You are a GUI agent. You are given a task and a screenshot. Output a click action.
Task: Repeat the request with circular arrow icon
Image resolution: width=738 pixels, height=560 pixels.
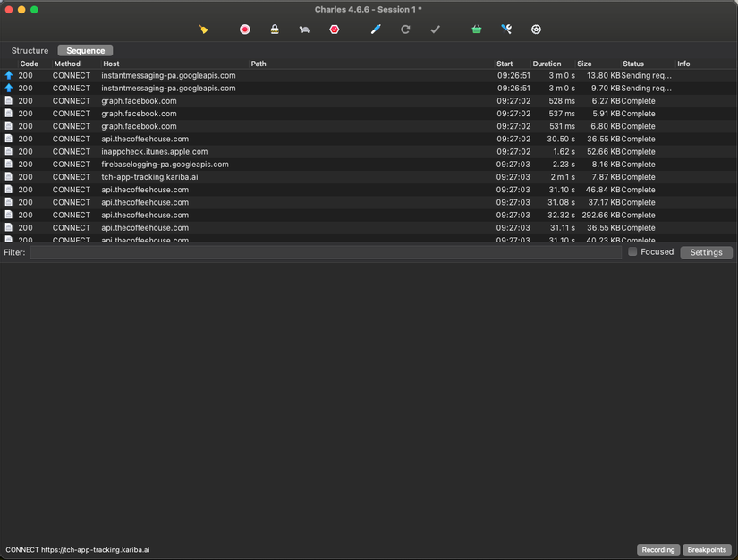pyautogui.click(x=405, y=30)
